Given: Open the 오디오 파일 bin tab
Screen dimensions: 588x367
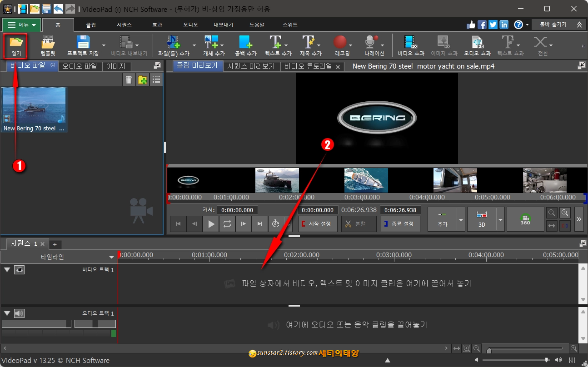Looking at the screenshot, I should [80, 66].
